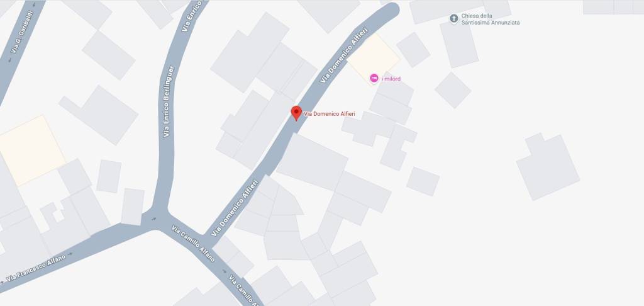Open the red Via Domenico Alfieri pin label
Image resolution: width=644 pixels, height=306 pixels.
tap(330, 114)
